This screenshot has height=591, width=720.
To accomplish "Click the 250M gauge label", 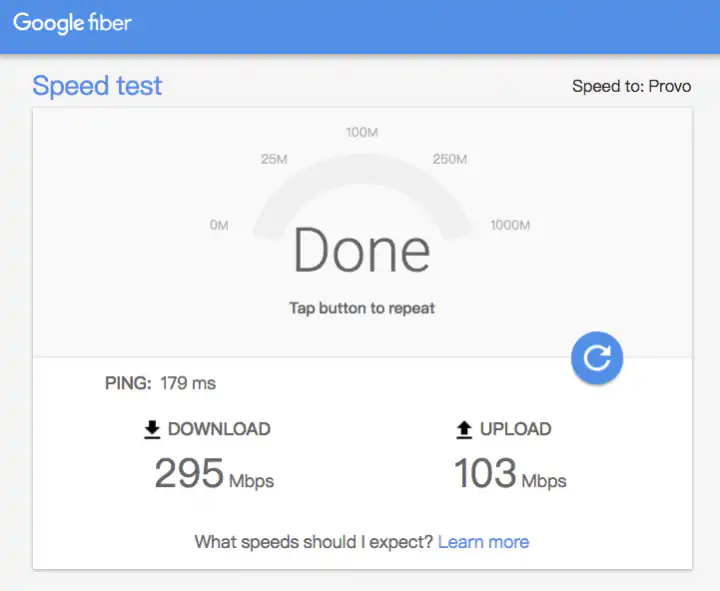I will pyautogui.click(x=450, y=159).
